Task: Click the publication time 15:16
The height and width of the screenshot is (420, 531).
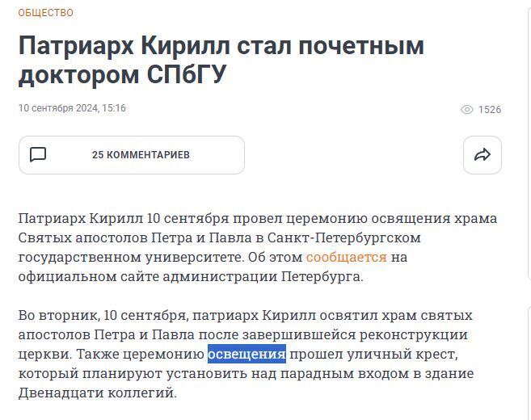Action: click(114, 108)
